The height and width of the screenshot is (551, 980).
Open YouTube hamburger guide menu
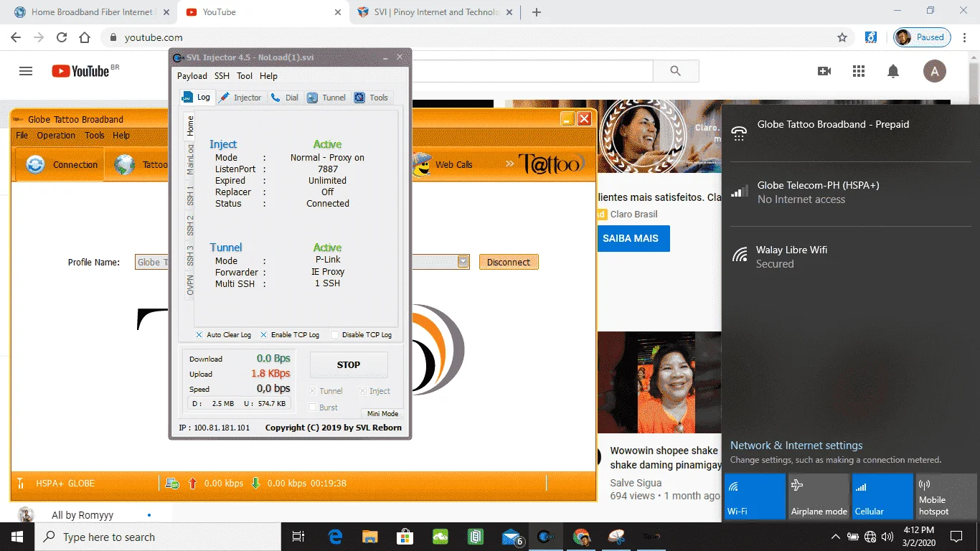coord(26,71)
